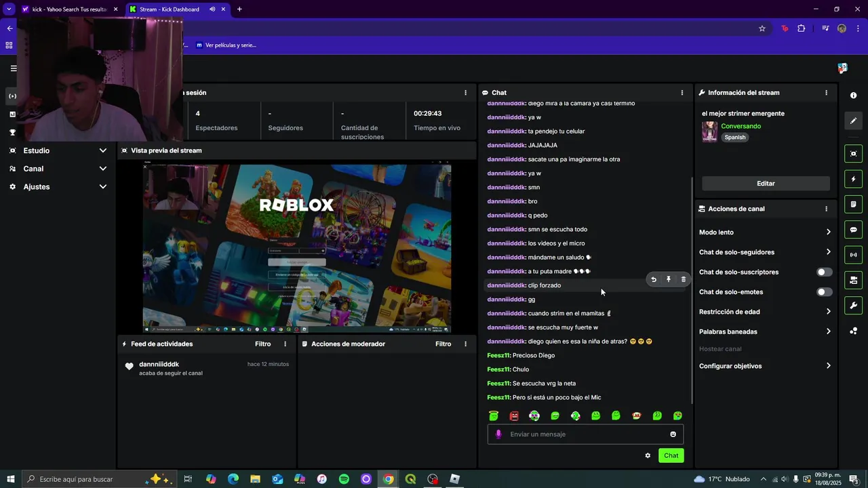Screen dimensions: 868x488
Task: Send message with green Chat button
Action: point(671,455)
